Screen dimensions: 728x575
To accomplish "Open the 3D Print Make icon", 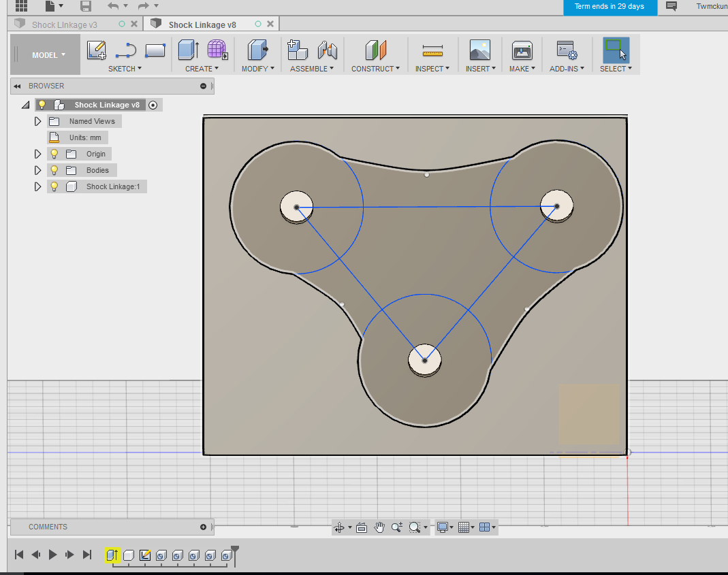I will tap(522, 50).
